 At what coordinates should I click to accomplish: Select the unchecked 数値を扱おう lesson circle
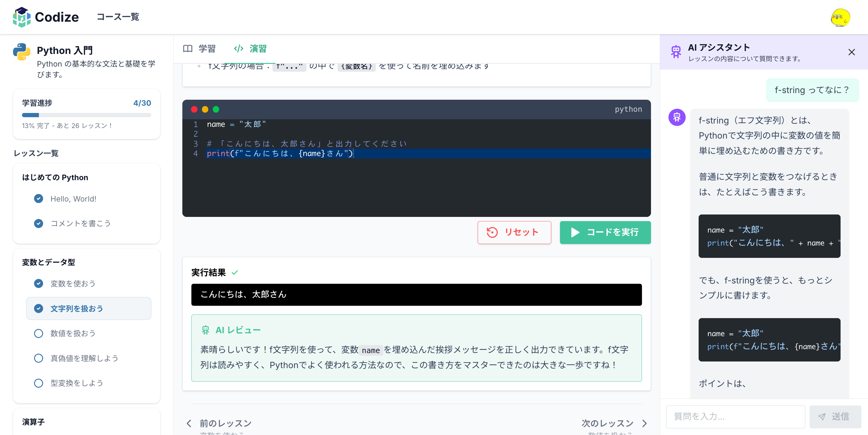tap(38, 333)
